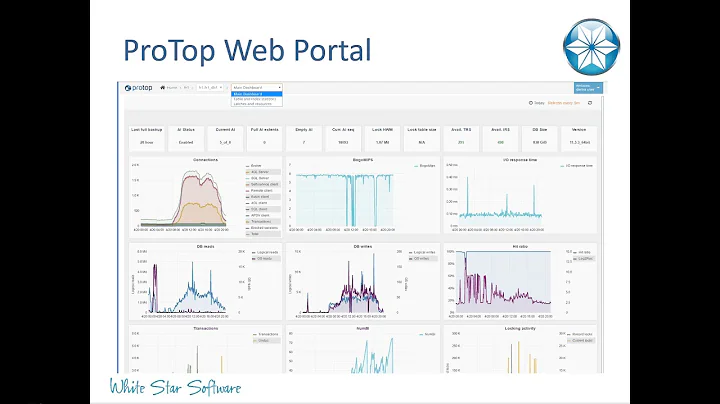720x404 pixels.
Task: Click the refresh arrows icon
Action: 590,103
